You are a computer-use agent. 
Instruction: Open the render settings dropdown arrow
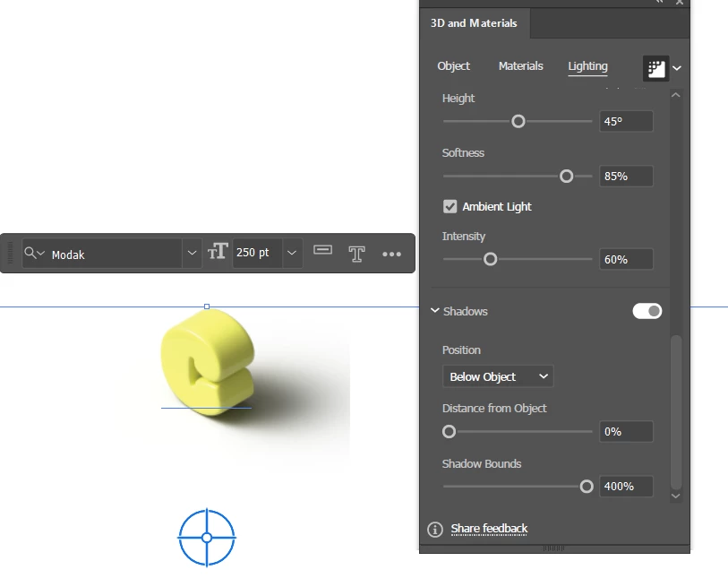(677, 68)
